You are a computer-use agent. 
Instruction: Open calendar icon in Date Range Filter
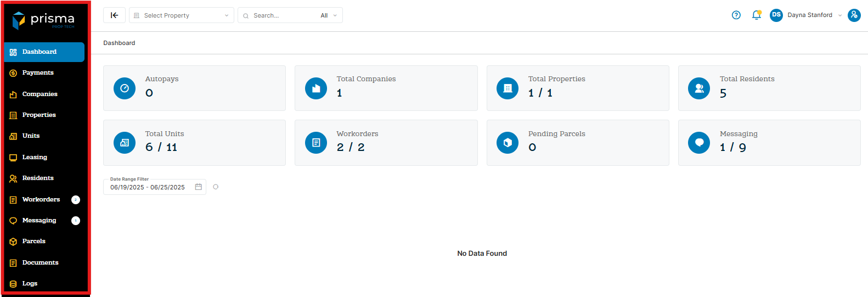(199, 187)
